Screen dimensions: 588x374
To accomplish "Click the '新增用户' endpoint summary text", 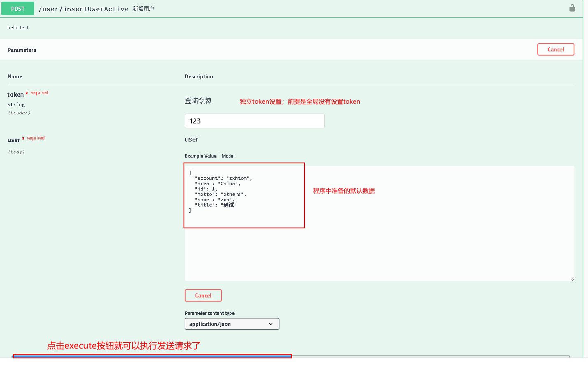I will pyautogui.click(x=143, y=9).
